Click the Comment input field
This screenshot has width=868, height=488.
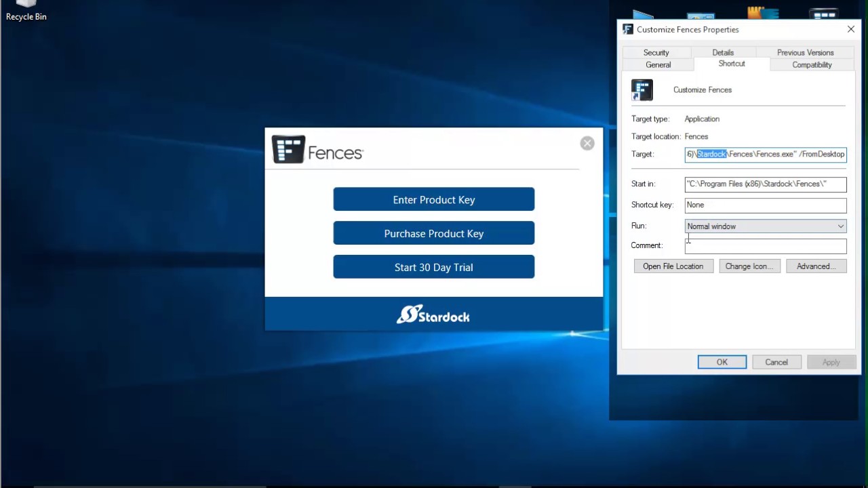pyautogui.click(x=766, y=245)
